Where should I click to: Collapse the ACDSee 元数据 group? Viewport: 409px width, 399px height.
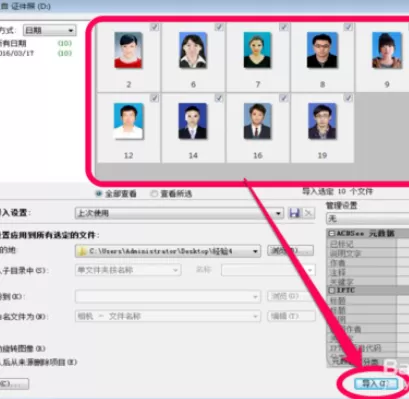(x=332, y=233)
